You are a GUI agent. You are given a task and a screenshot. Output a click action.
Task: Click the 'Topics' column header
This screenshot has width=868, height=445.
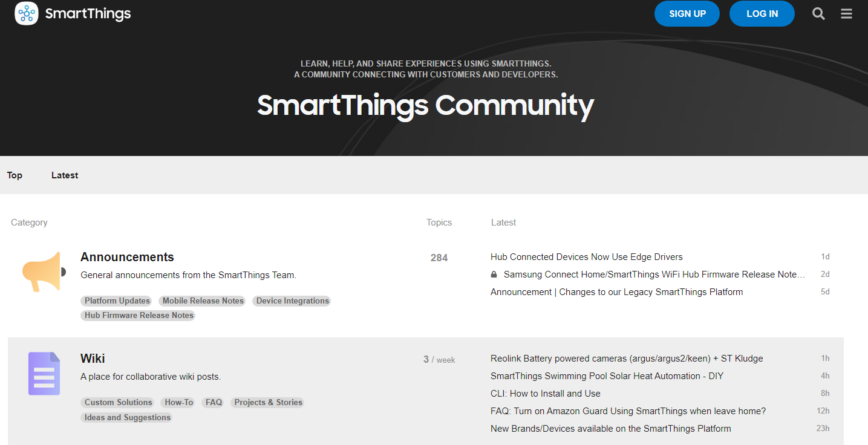pyautogui.click(x=439, y=223)
